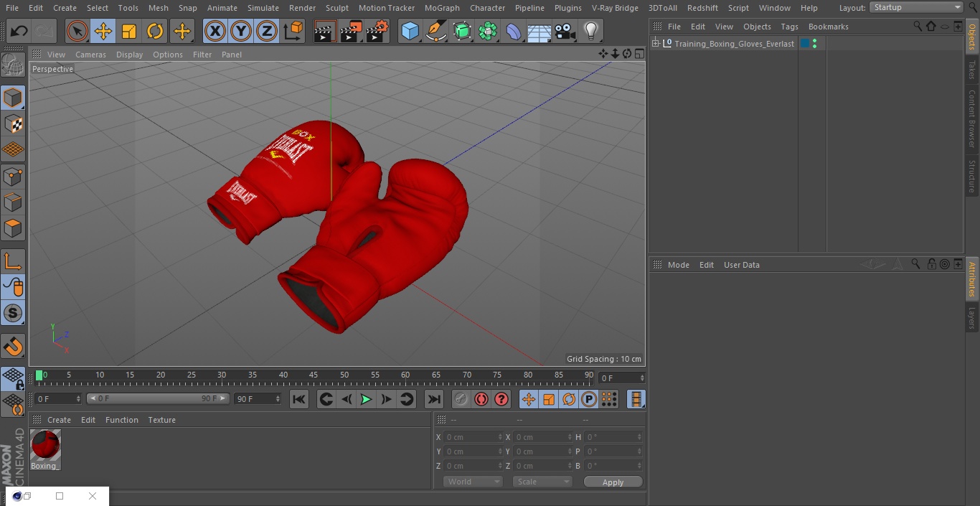Switch to the Takes side tab

pyautogui.click(x=972, y=70)
